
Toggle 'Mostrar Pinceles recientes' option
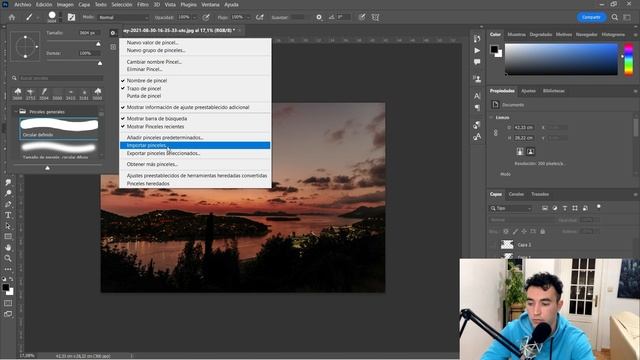pos(195,127)
